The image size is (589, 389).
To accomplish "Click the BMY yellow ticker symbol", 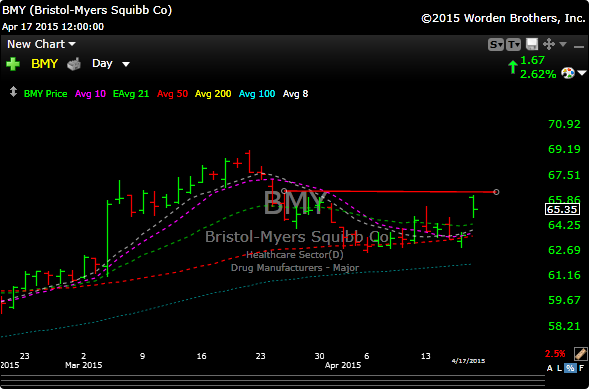I will [x=44, y=64].
